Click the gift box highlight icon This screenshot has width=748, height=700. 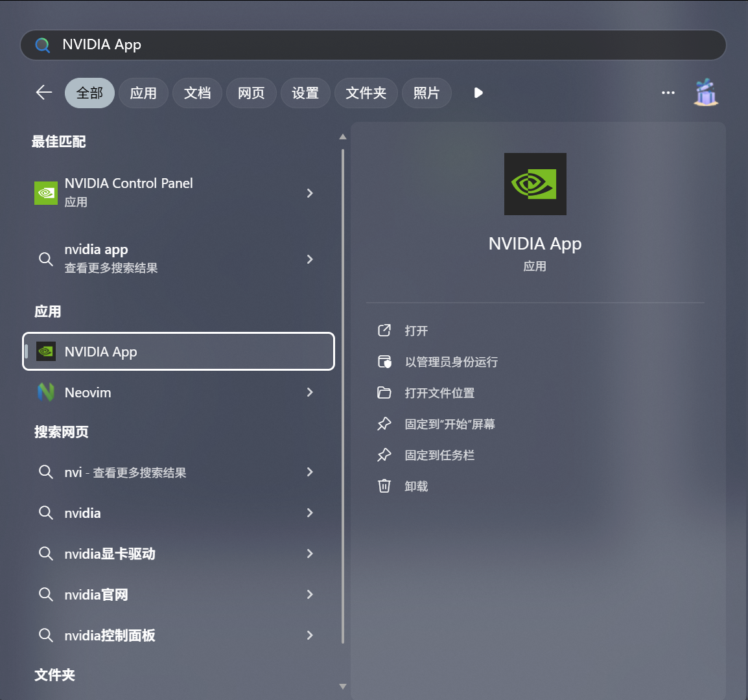(x=705, y=92)
